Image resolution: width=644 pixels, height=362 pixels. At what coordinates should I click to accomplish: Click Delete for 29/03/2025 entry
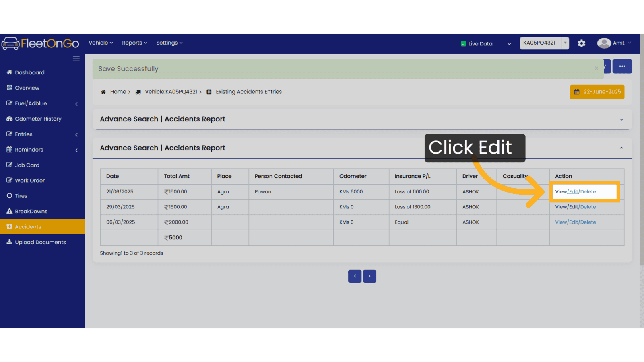[x=588, y=207]
